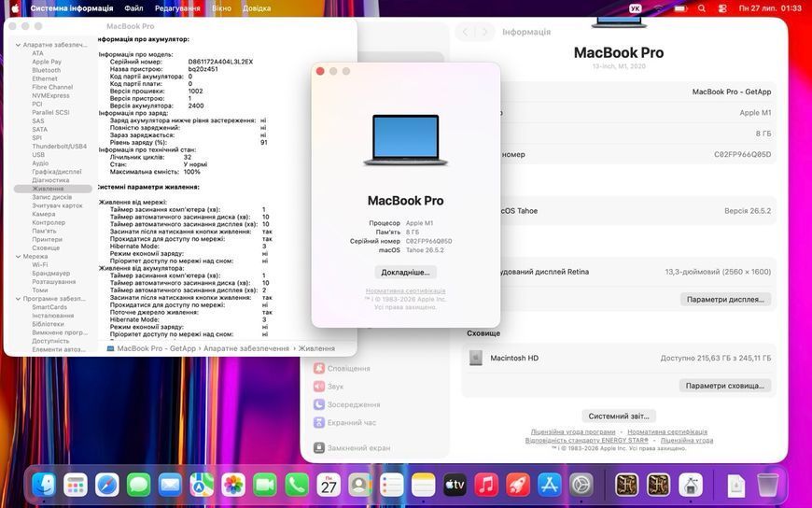Select Брандмауер under Мережа
Screen dimensions: 812x508
[50, 274]
